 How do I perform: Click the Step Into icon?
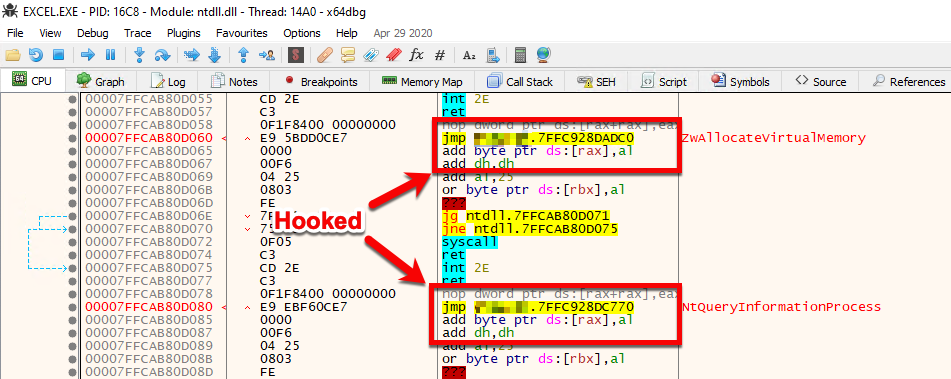(140, 55)
